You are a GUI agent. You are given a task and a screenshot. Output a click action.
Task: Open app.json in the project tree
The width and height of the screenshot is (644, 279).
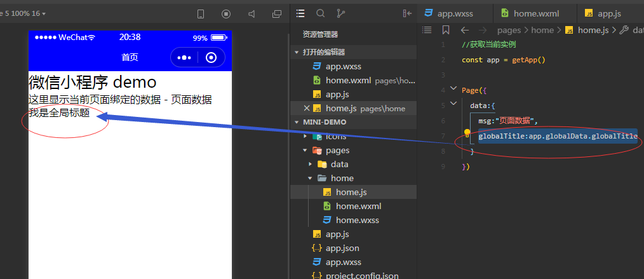click(342, 248)
